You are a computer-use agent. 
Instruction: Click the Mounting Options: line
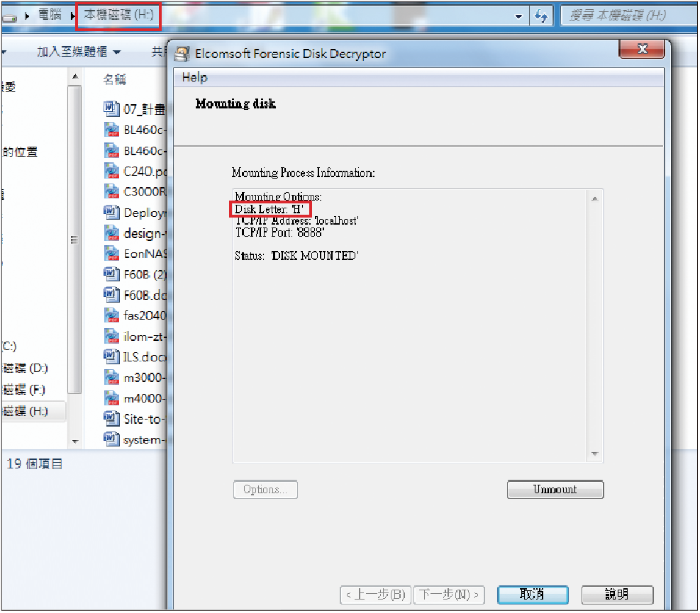point(278,197)
